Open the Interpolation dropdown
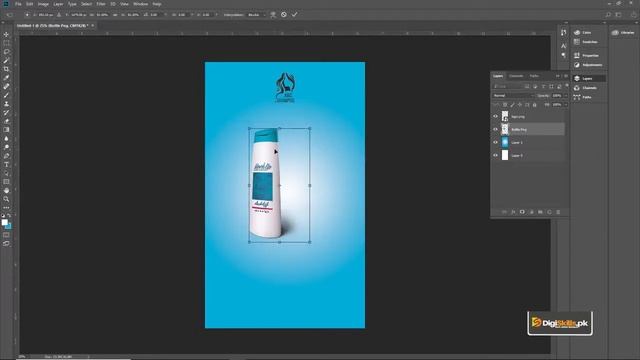The image size is (640, 360). [256, 15]
